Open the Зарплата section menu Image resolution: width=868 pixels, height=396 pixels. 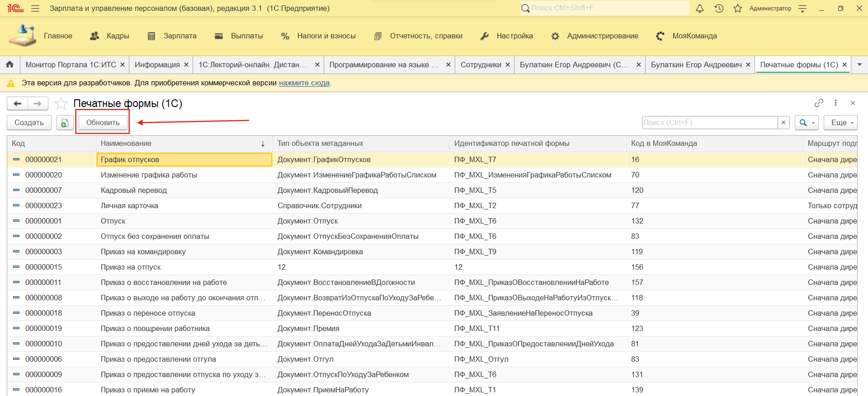pos(179,36)
